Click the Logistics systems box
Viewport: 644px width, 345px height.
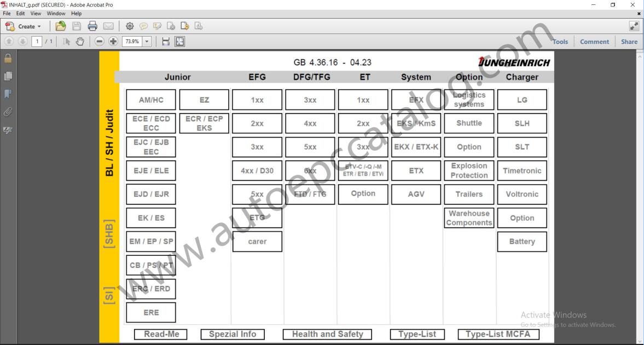coord(469,100)
